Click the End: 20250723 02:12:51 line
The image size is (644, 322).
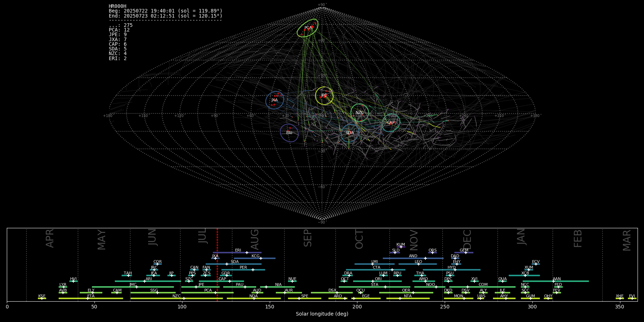coord(166,16)
